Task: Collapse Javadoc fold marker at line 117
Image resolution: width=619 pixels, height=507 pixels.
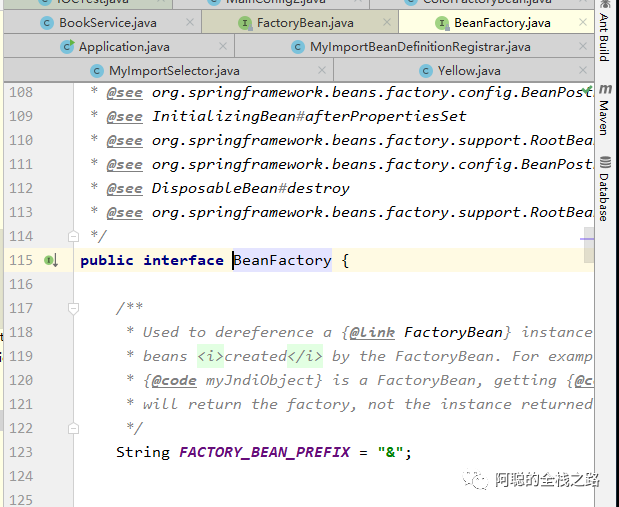Action: pyautogui.click(x=73, y=308)
